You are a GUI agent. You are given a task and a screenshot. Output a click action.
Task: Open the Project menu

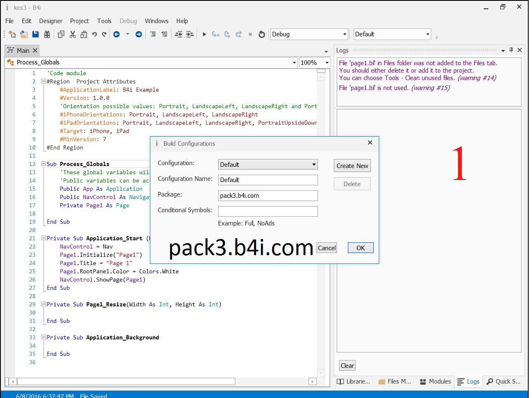(79, 21)
